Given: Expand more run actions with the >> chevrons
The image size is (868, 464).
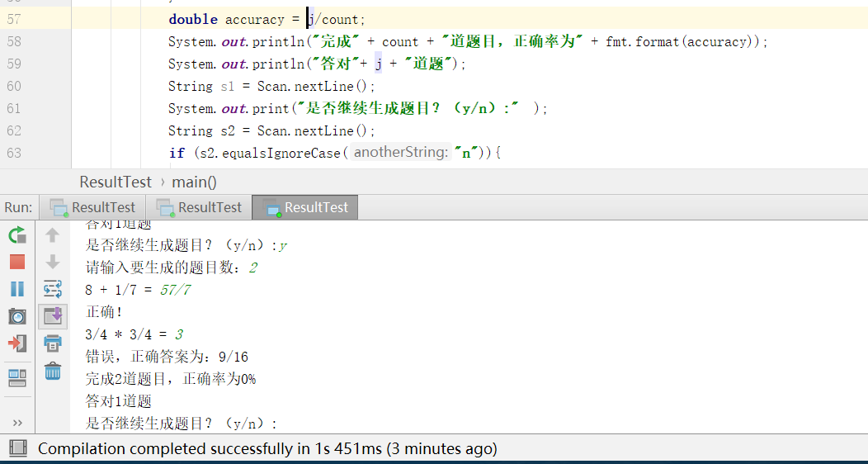Looking at the screenshot, I should coord(17,423).
